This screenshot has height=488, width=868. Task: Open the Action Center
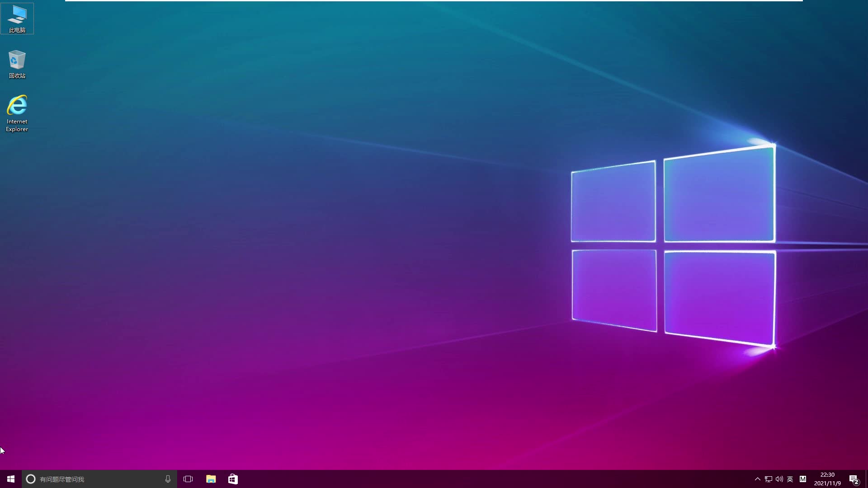[854, 479]
